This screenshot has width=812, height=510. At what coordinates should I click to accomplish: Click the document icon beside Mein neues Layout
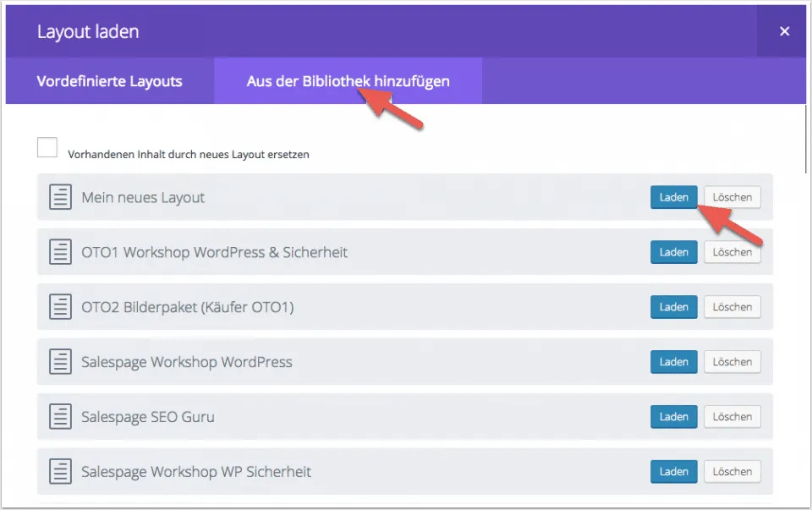click(x=59, y=197)
